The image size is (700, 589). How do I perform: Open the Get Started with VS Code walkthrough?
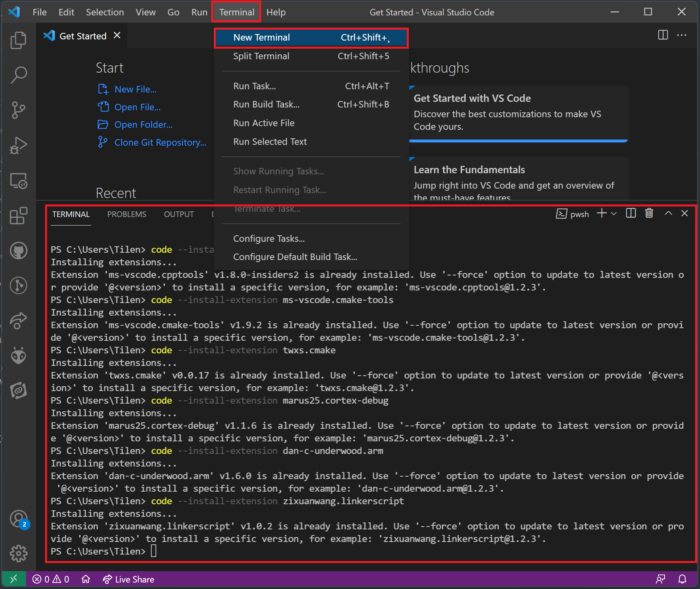(x=519, y=114)
